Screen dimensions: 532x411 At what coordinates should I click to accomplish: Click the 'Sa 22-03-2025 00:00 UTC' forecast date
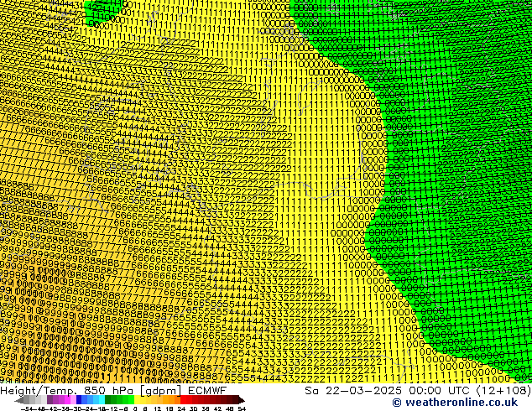[x=389, y=390]
